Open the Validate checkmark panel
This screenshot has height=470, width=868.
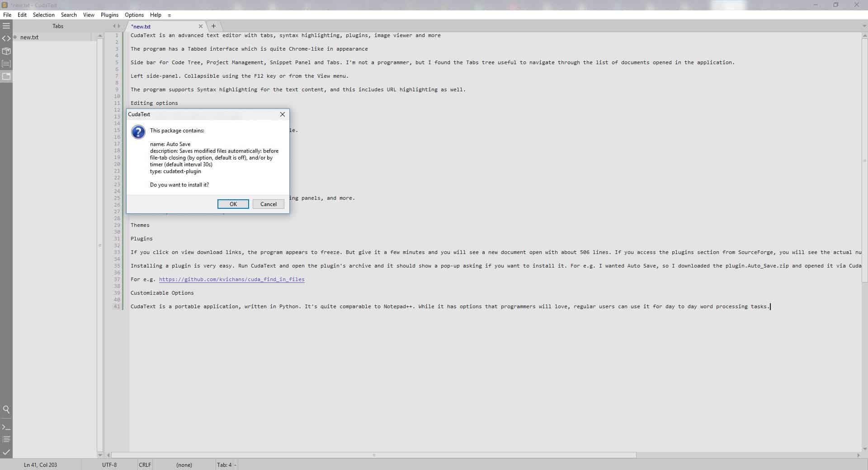point(6,452)
